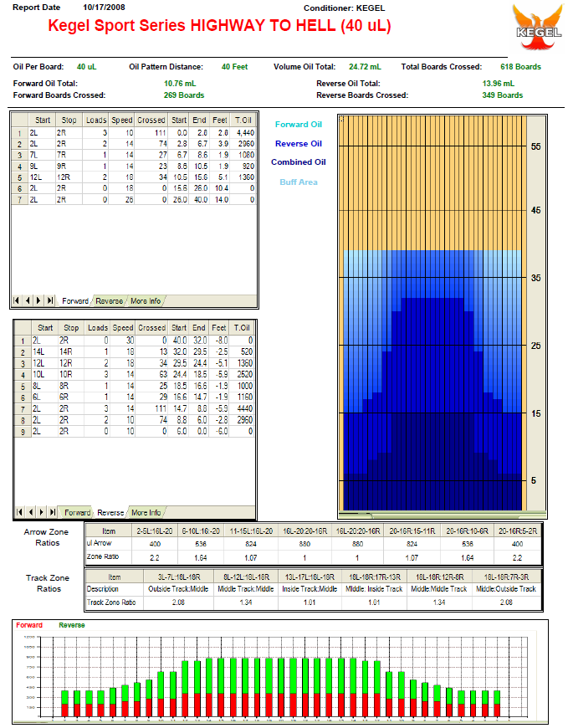The height and width of the screenshot is (728, 568).
Task: Click the 7L start cell in forward table
Action: (42, 155)
